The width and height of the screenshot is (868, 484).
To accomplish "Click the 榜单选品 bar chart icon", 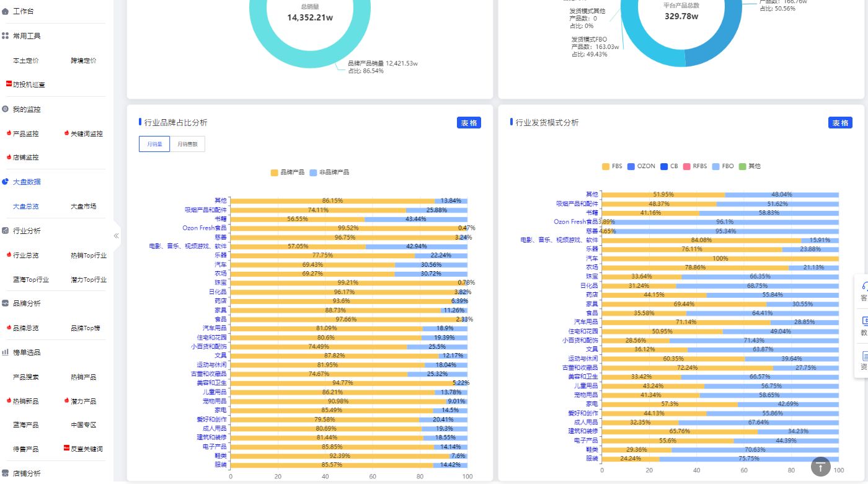I will (x=6, y=352).
